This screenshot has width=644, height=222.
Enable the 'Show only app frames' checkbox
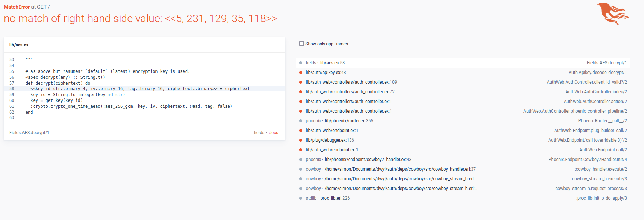point(302,44)
